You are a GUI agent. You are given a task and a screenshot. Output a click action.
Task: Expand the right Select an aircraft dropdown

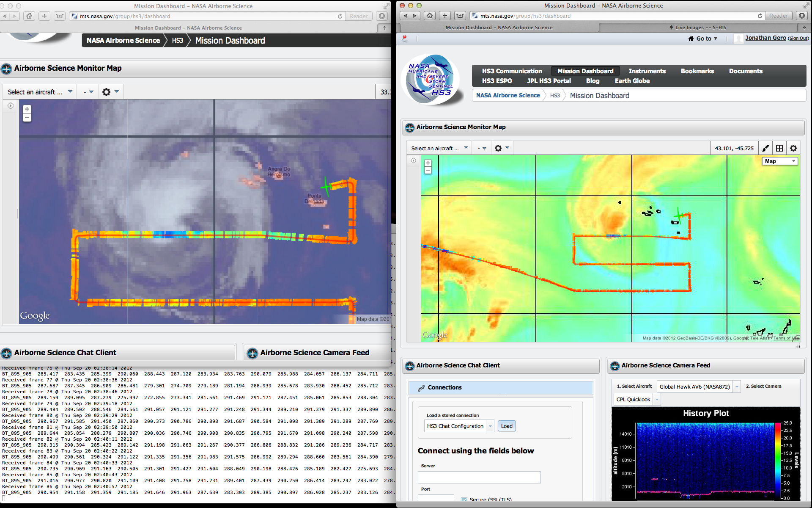coord(439,148)
